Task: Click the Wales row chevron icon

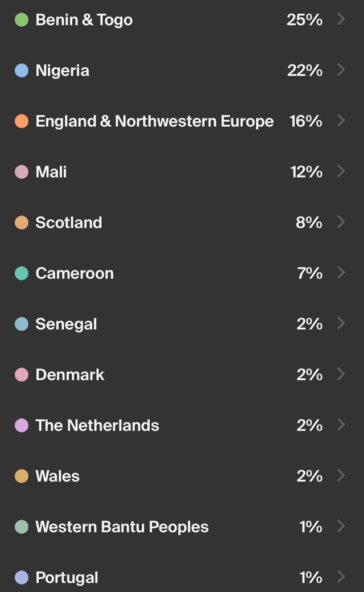Action: click(341, 475)
